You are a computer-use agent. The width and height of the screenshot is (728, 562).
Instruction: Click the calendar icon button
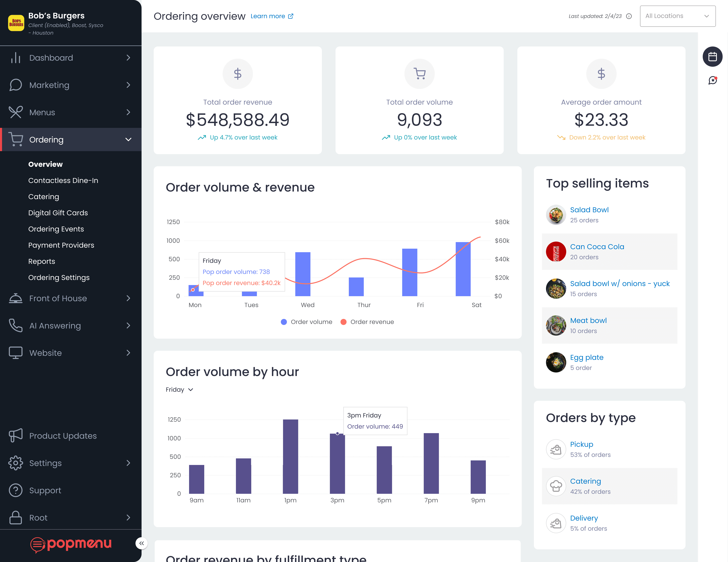(712, 57)
